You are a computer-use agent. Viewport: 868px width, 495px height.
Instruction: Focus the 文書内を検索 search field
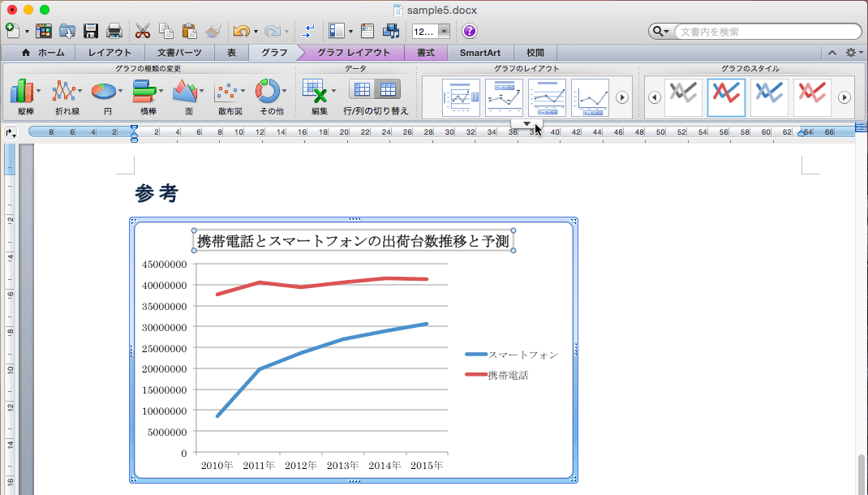[x=767, y=32]
